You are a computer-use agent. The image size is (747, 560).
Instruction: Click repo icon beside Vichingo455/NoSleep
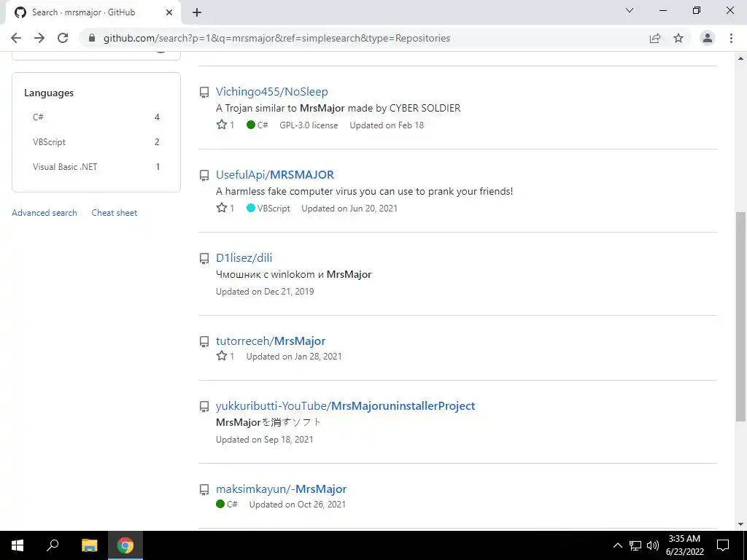[x=204, y=93]
